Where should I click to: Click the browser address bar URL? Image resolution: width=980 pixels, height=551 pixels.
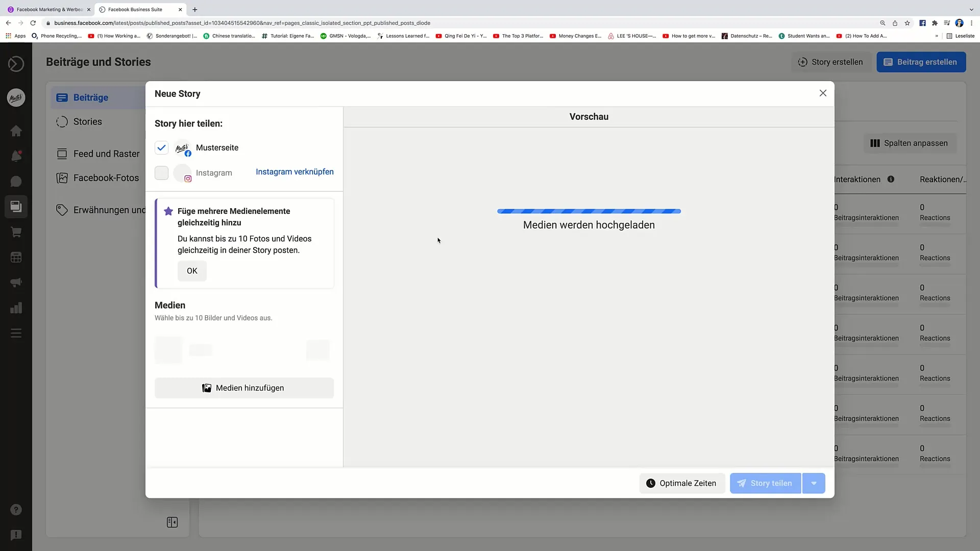pyautogui.click(x=242, y=23)
